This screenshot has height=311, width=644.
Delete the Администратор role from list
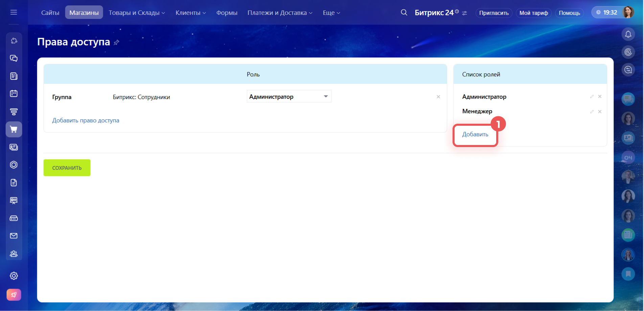pos(600,97)
